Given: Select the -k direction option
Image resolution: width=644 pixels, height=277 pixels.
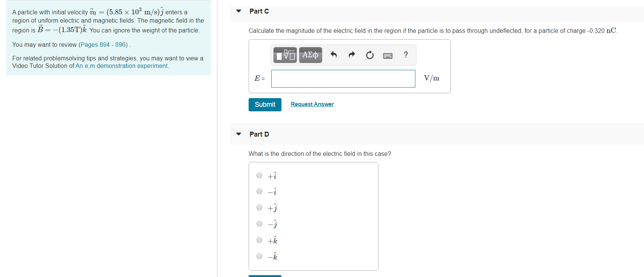Looking at the screenshot, I should pos(259,256).
